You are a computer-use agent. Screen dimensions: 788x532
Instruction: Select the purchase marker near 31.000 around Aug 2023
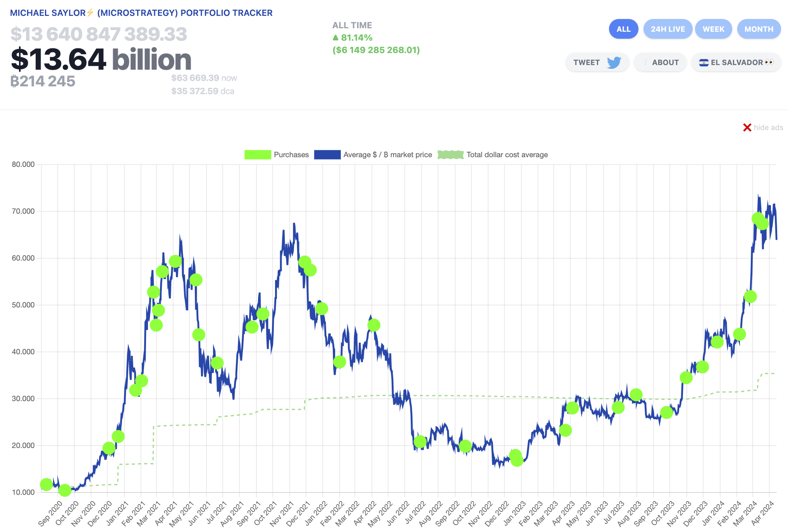(636, 395)
